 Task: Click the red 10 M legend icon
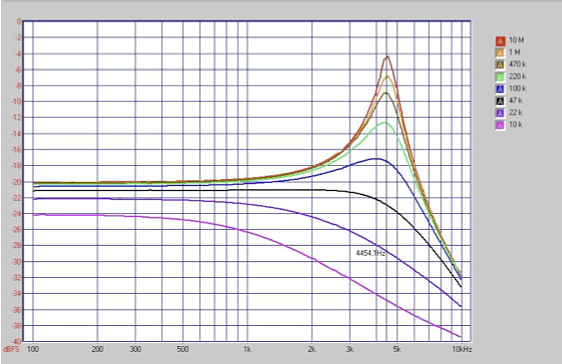click(x=500, y=41)
